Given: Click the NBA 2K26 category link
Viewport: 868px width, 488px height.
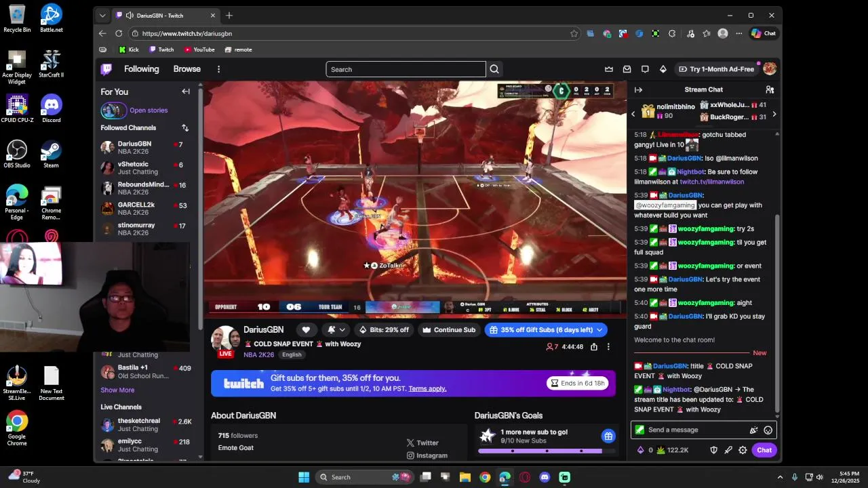Looking at the screenshot, I should click(259, 354).
